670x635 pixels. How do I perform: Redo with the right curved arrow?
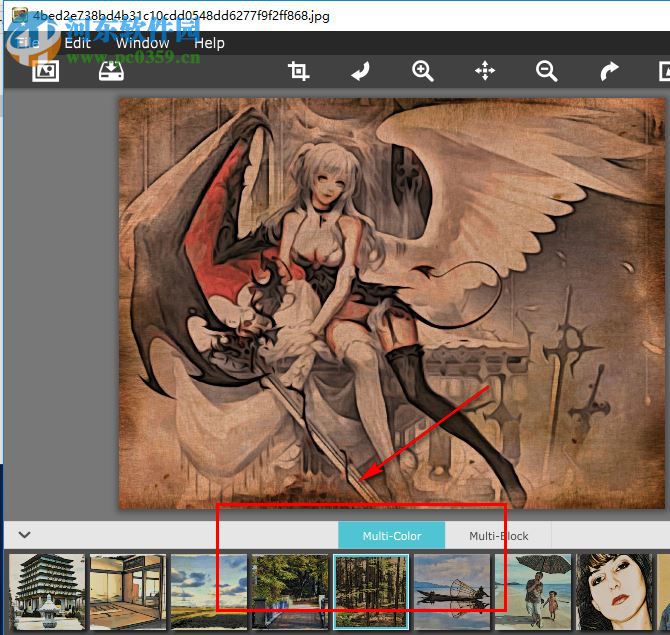(x=609, y=71)
